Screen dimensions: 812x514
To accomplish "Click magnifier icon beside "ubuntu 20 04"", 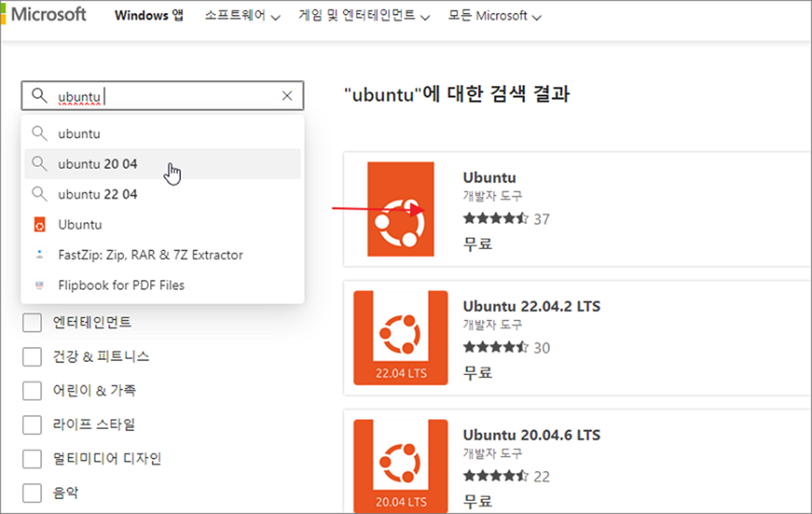I will coord(40,164).
